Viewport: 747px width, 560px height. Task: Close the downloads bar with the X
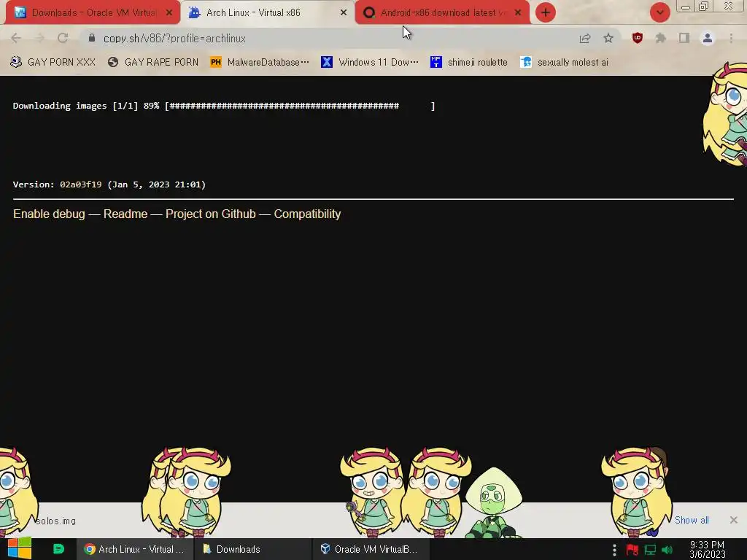point(734,520)
